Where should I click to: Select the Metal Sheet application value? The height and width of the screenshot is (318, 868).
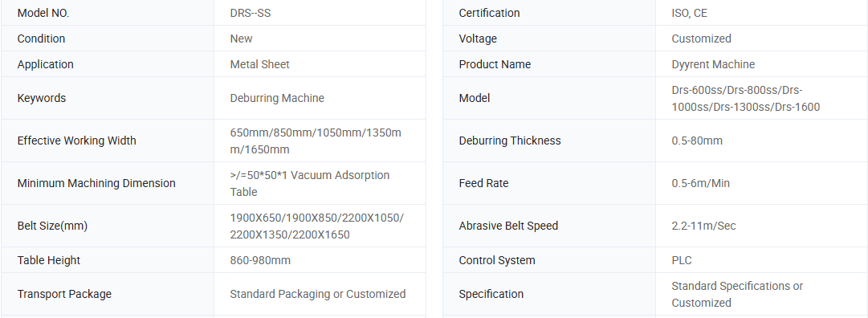point(259,64)
